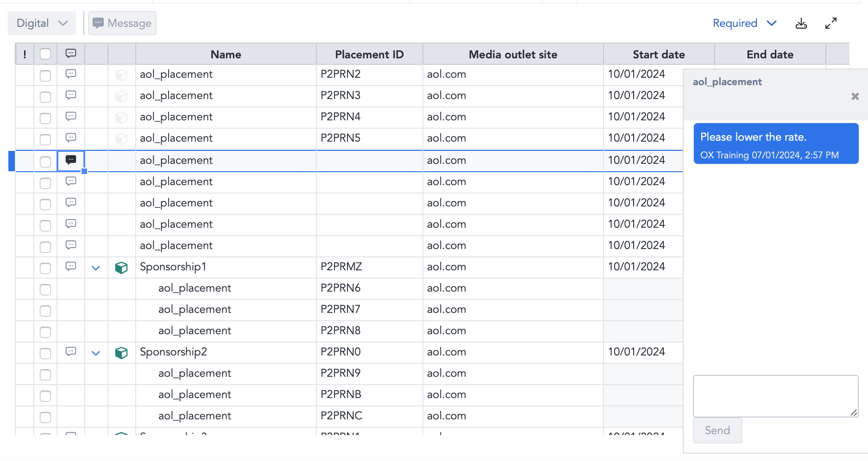This screenshot has width=868, height=461.
Task: Click the P2PRMZ placement ID cell
Action: 369,267
